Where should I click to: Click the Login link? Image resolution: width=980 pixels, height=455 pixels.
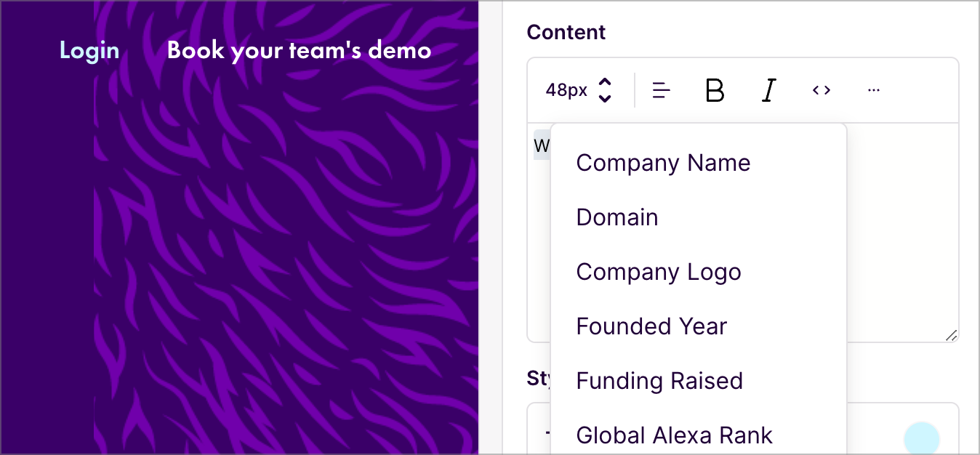pos(89,50)
